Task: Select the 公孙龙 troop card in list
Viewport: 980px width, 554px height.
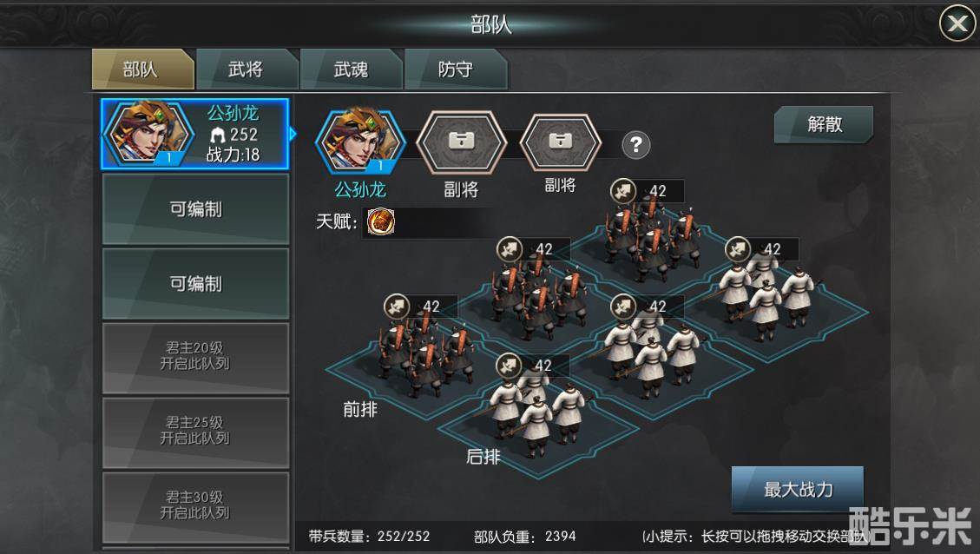Action: pos(195,134)
